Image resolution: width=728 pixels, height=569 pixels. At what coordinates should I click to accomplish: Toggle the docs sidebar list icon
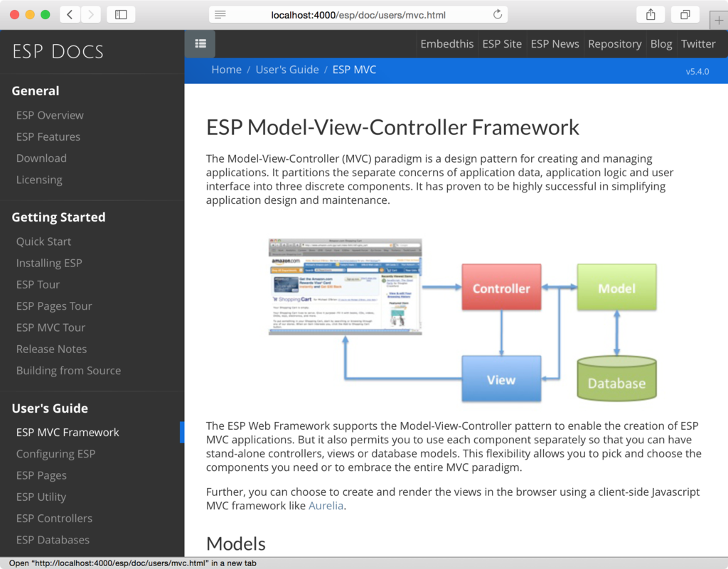coord(200,43)
